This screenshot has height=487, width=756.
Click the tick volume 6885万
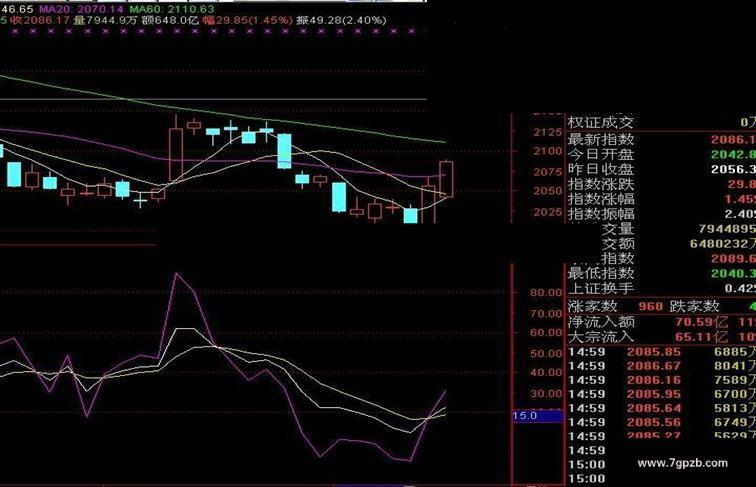pos(735,352)
